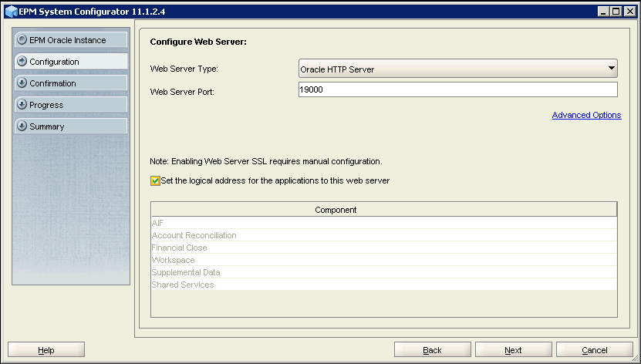Viewport: 641px width, 364px height.
Task: Click the EPM System Configurator title bar icon
Action: [10, 12]
